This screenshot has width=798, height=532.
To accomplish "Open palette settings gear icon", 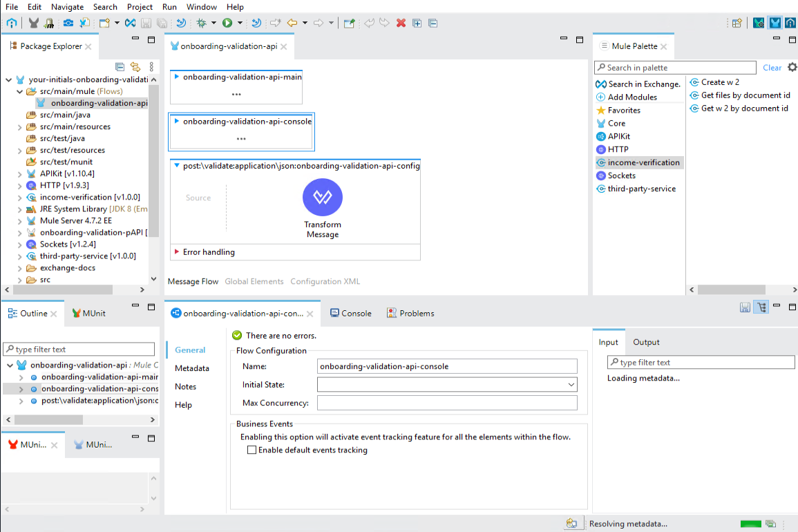I will click(x=792, y=67).
